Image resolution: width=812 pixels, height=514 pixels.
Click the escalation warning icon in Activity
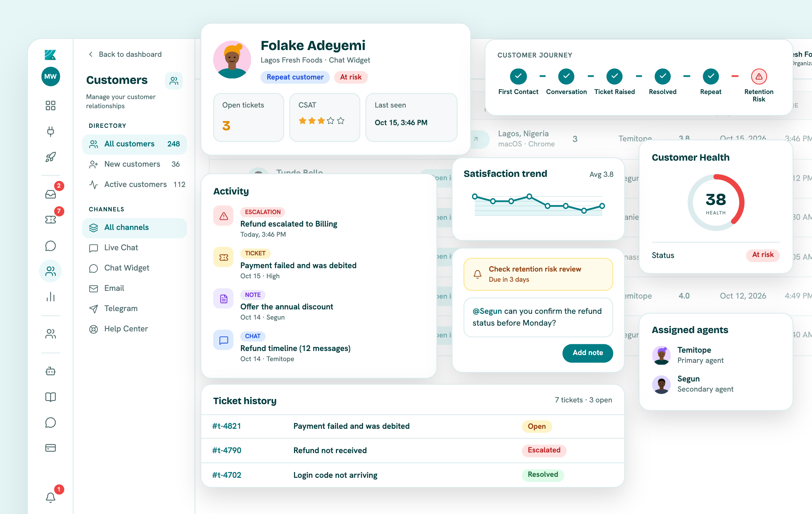(x=223, y=216)
